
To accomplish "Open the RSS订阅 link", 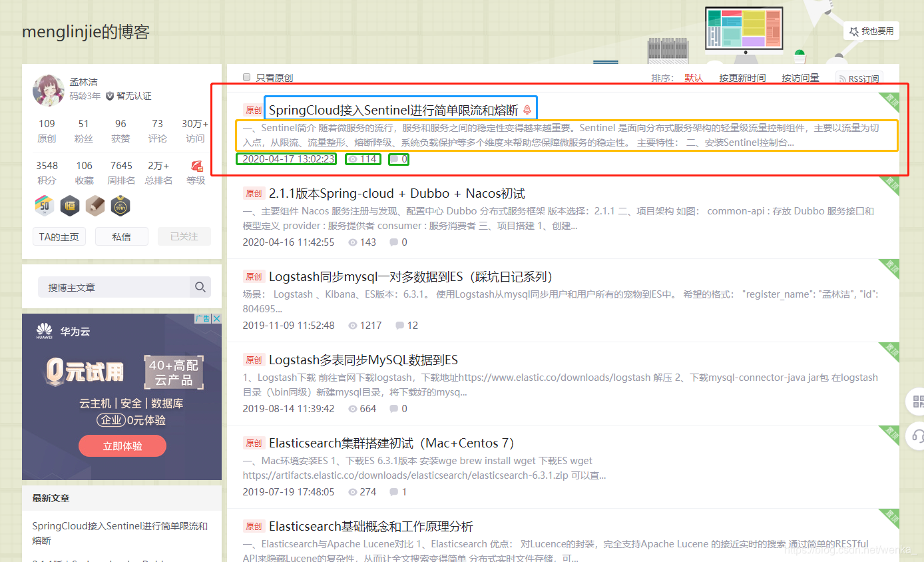I will pyautogui.click(x=859, y=79).
